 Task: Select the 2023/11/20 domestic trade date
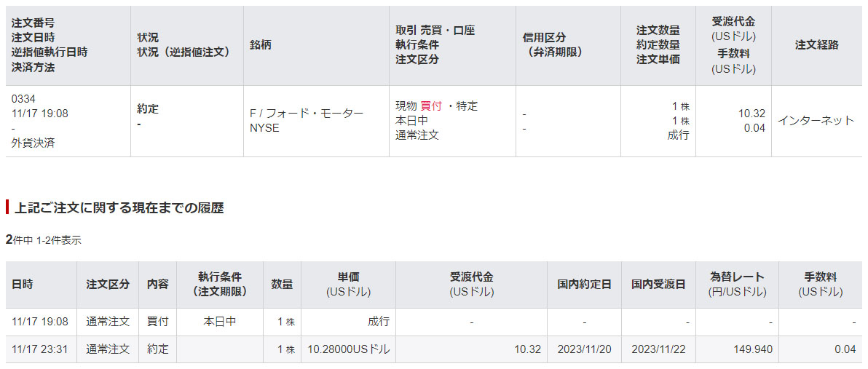(585, 349)
